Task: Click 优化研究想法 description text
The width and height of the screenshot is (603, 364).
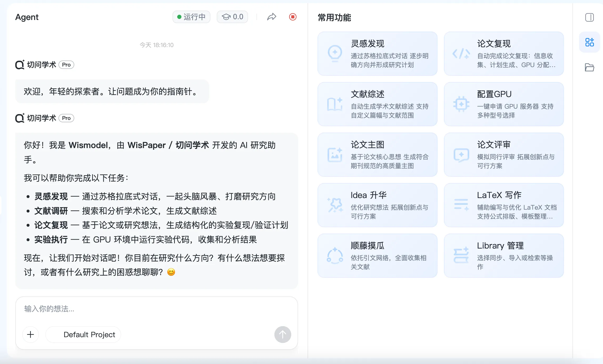Action: [390, 212]
